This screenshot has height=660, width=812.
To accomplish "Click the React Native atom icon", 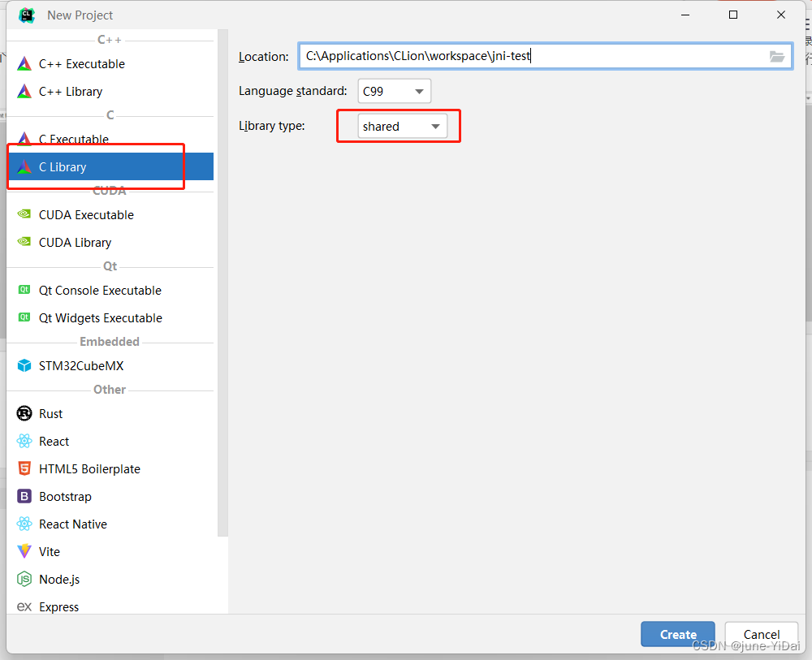I will [24, 524].
